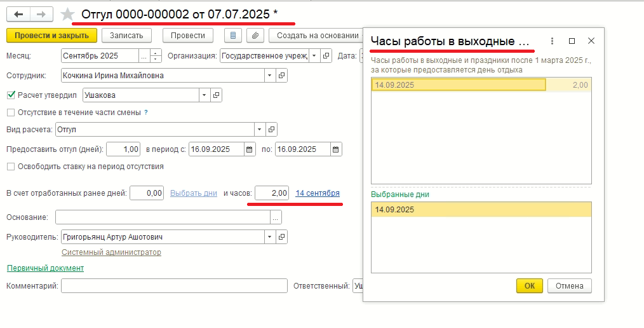
Task: Go back with the left arrow button
Action: coord(18,15)
